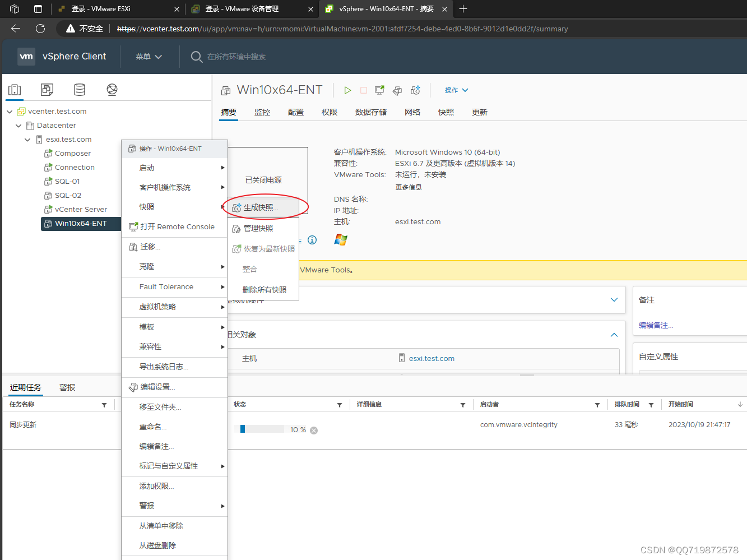The height and width of the screenshot is (560, 747).
Task: Open the 菜单 dropdown
Action: (x=149, y=57)
